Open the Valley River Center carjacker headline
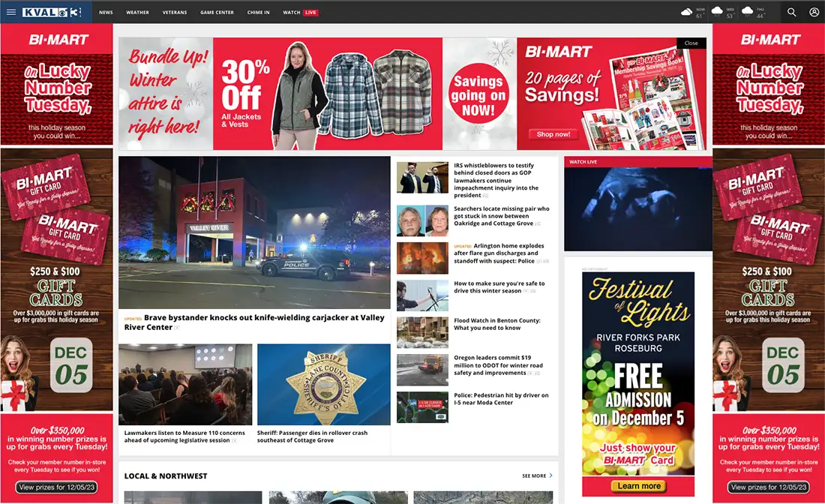825x504 pixels. click(254, 322)
